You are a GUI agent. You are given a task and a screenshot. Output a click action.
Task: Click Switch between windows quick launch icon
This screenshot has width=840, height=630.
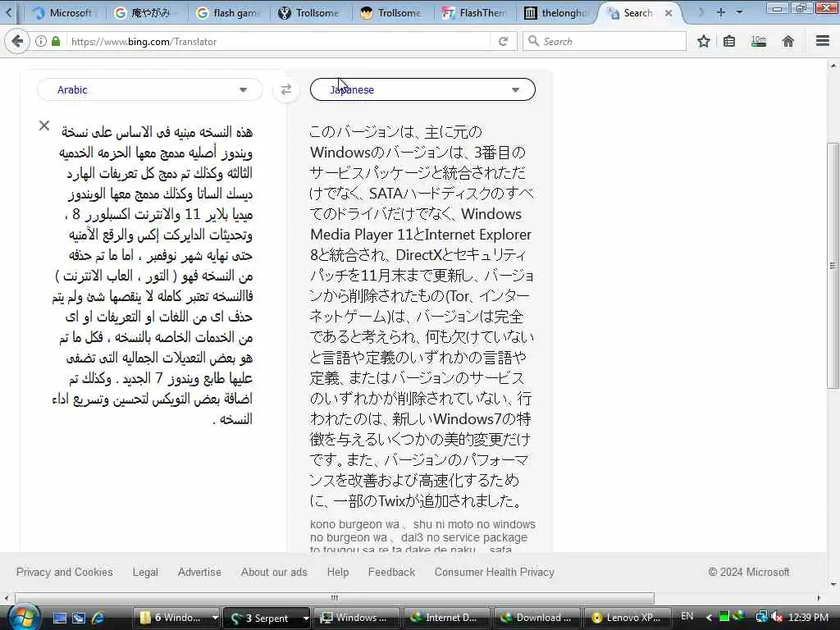(79, 618)
